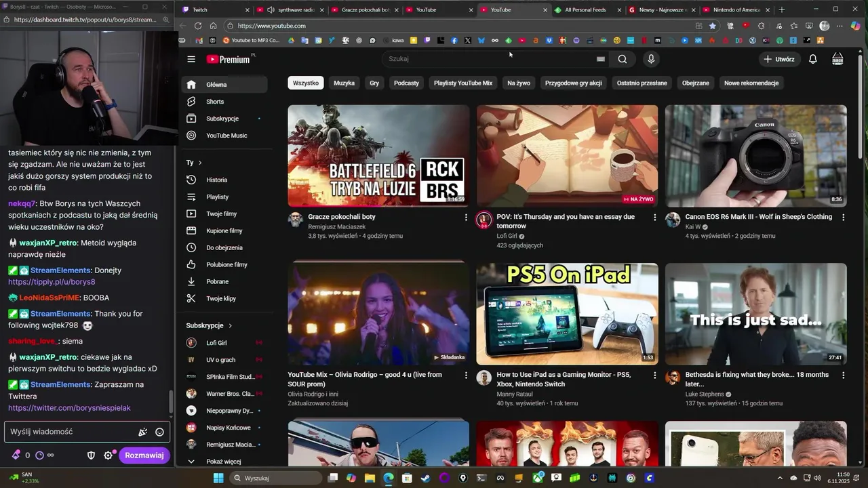This screenshot has width=868, height=488.
Task: Open Twoje filmy in the sidebar
Action: [224, 213]
